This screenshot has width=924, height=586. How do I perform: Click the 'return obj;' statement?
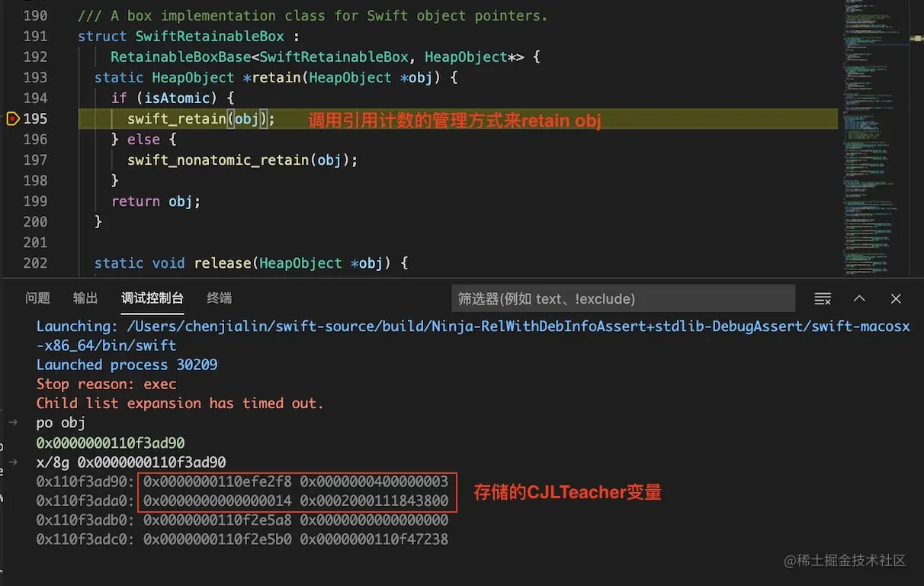156,201
